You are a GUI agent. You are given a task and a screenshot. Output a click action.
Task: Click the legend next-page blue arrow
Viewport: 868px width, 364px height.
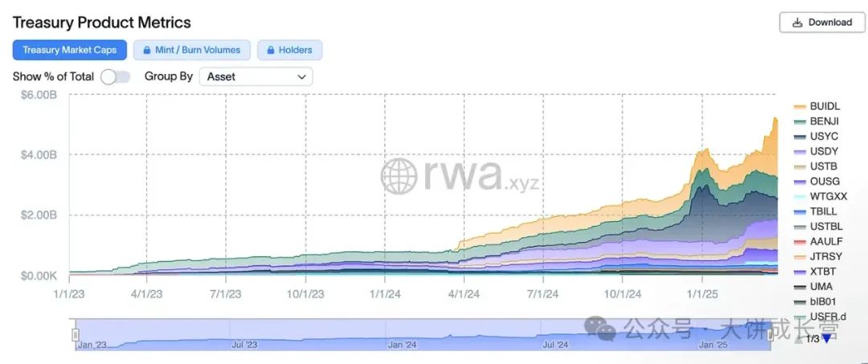pos(826,338)
